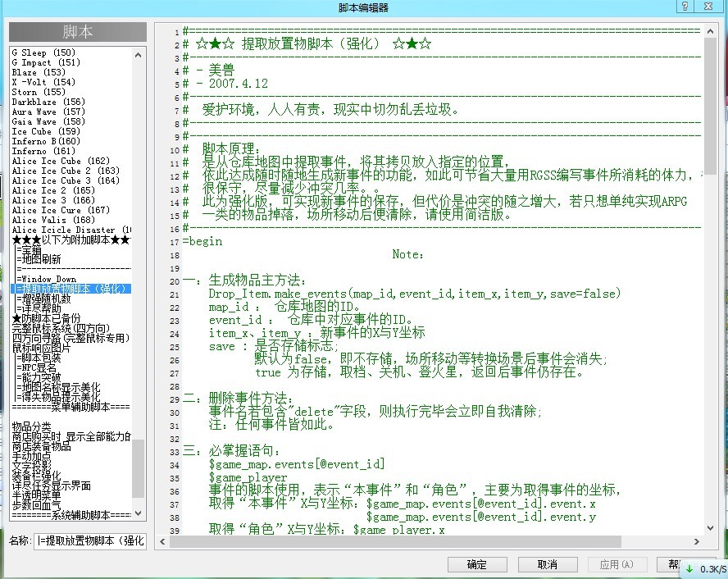
Task: Select the 'X -Volt (154)' script
Action: tap(43, 82)
